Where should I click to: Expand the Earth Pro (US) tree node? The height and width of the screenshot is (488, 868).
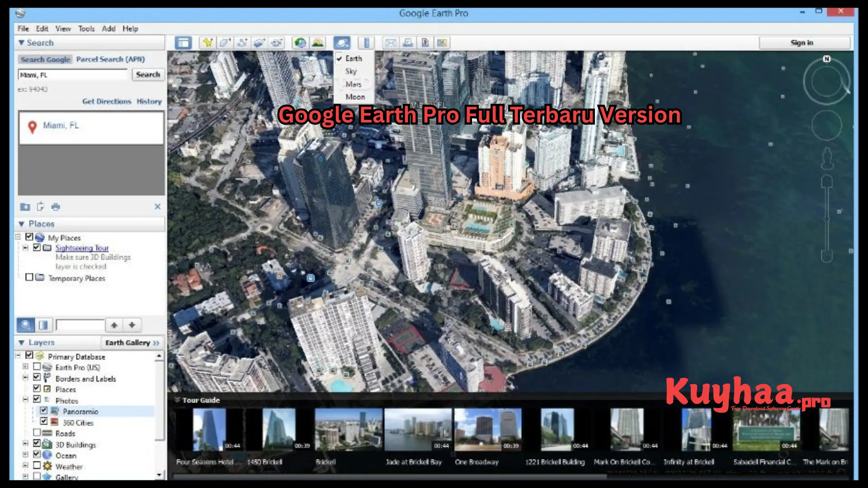pos(25,366)
